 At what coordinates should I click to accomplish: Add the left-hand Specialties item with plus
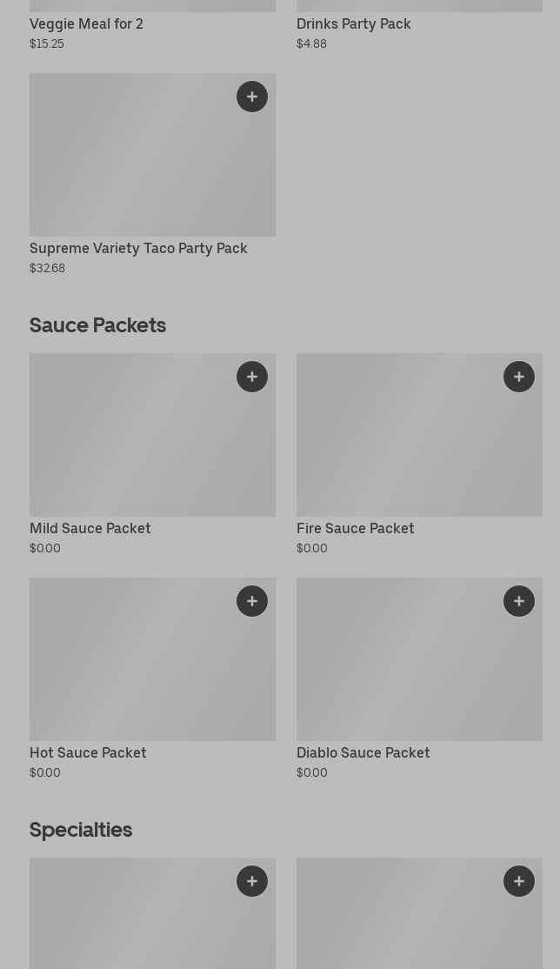click(252, 881)
